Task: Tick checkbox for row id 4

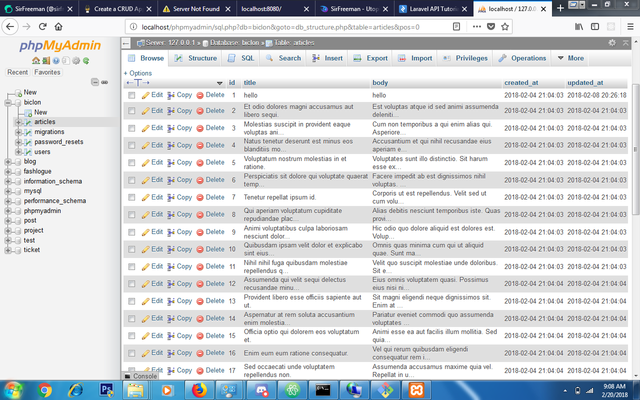Action: [131, 145]
